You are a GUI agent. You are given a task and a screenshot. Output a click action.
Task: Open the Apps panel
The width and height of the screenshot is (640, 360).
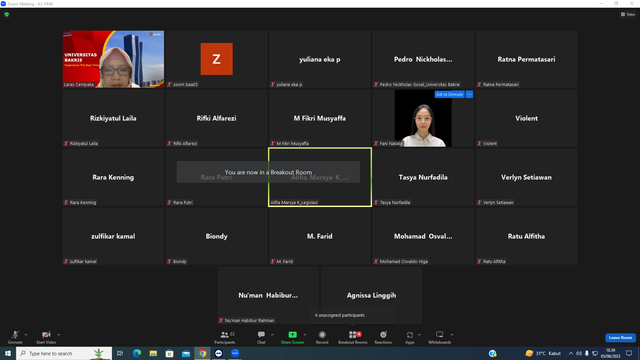tap(410, 338)
